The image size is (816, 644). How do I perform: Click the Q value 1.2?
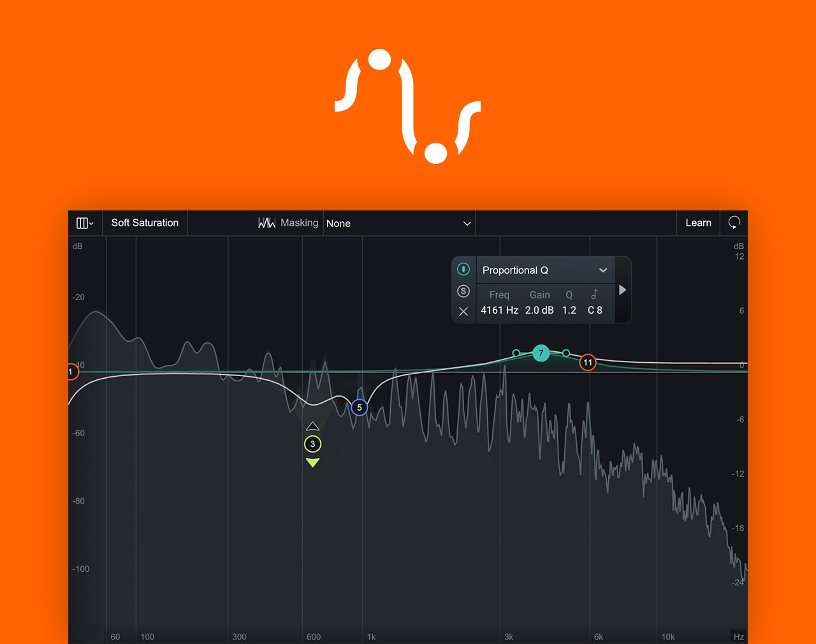569,310
